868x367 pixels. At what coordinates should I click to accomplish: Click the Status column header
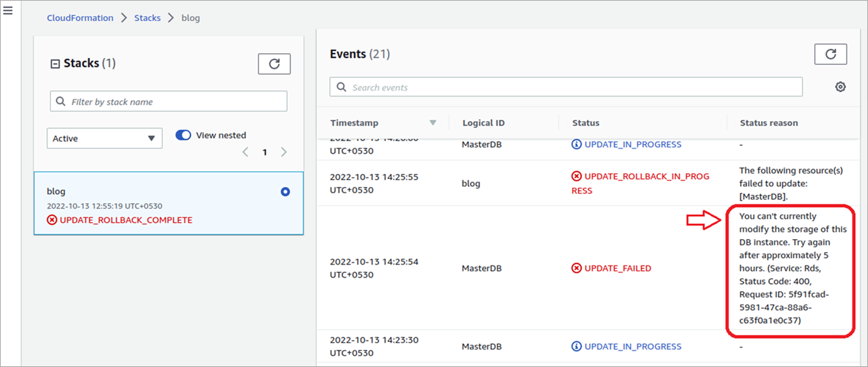click(x=586, y=123)
